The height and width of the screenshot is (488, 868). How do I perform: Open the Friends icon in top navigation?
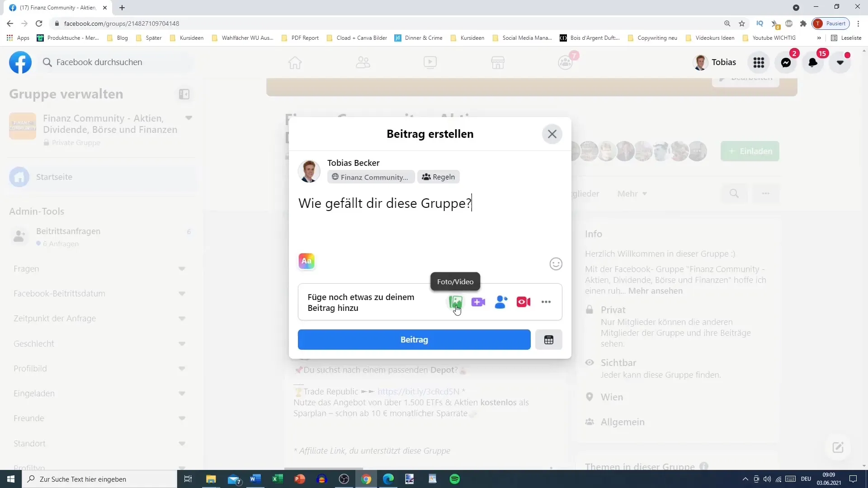pyautogui.click(x=363, y=62)
